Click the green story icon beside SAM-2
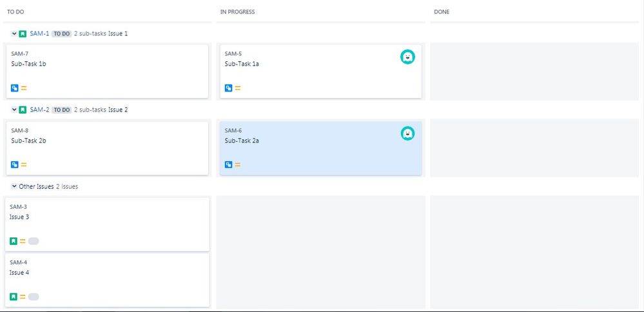This screenshot has height=312, width=644. click(23, 110)
